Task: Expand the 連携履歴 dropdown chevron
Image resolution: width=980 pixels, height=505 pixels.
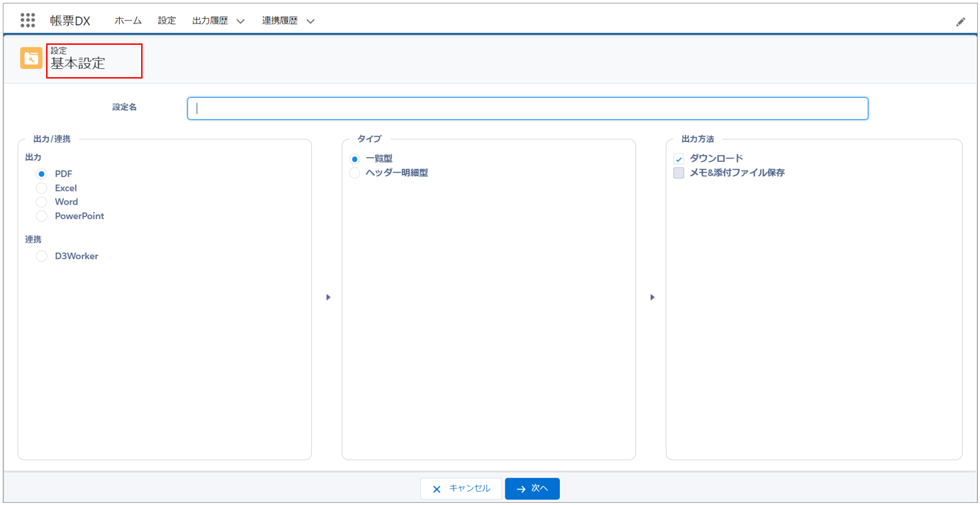Action: tap(311, 21)
